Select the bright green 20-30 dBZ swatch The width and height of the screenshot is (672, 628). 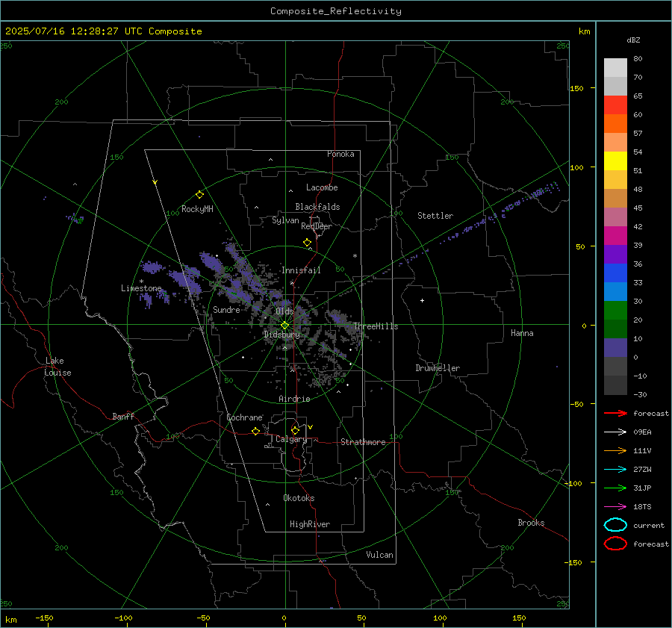coord(615,311)
